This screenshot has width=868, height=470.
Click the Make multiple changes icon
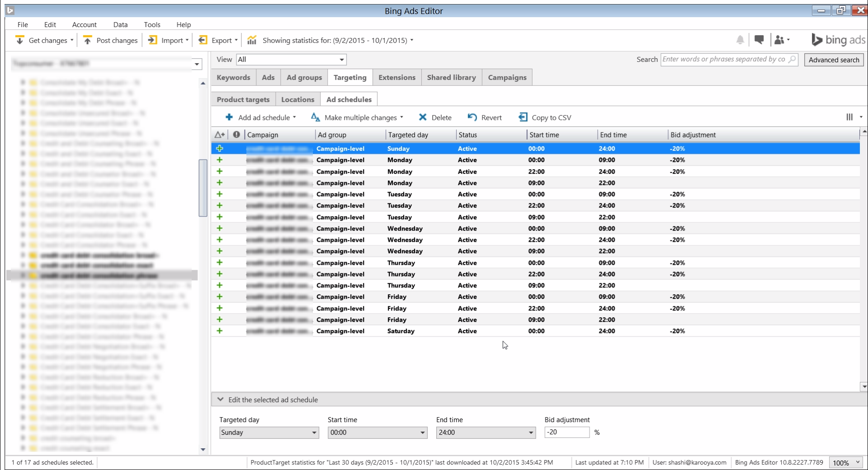(316, 117)
